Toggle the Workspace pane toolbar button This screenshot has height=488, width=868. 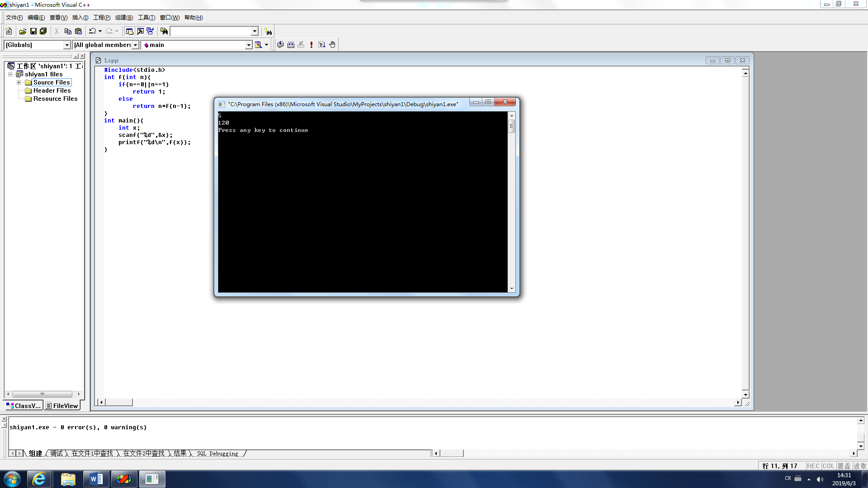click(x=129, y=31)
